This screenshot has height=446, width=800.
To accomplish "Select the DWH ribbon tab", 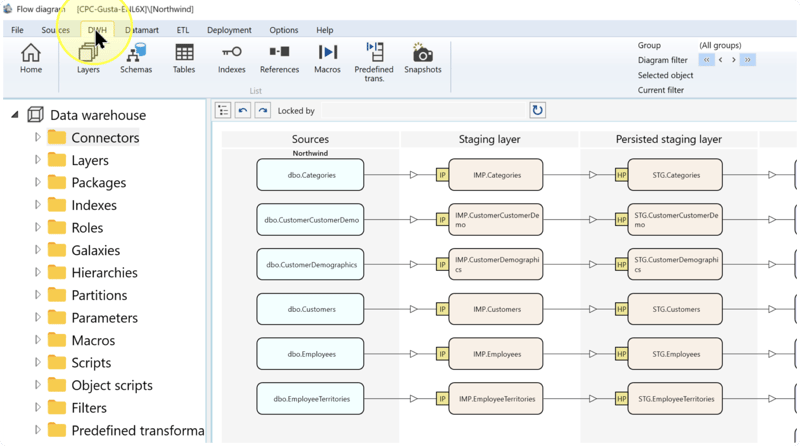I will tap(97, 30).
